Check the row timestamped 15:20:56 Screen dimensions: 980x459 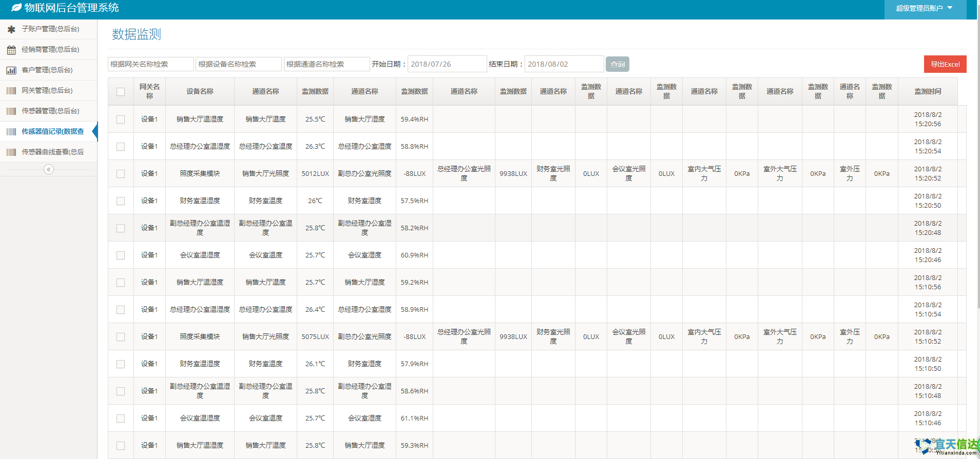[x=121, y=119]
